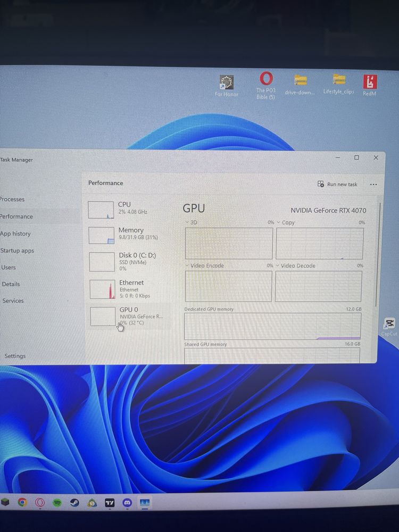Image resolution: width=399 pixels, height=532 pixels.
Task: Open the App history page
Action: pos(15,234)
